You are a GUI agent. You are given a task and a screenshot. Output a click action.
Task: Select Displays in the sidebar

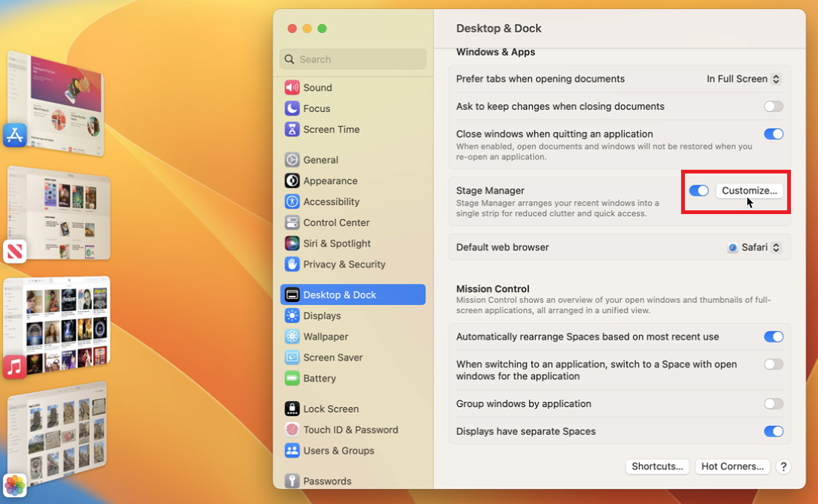pyautogui.click(x=293, y=315)
